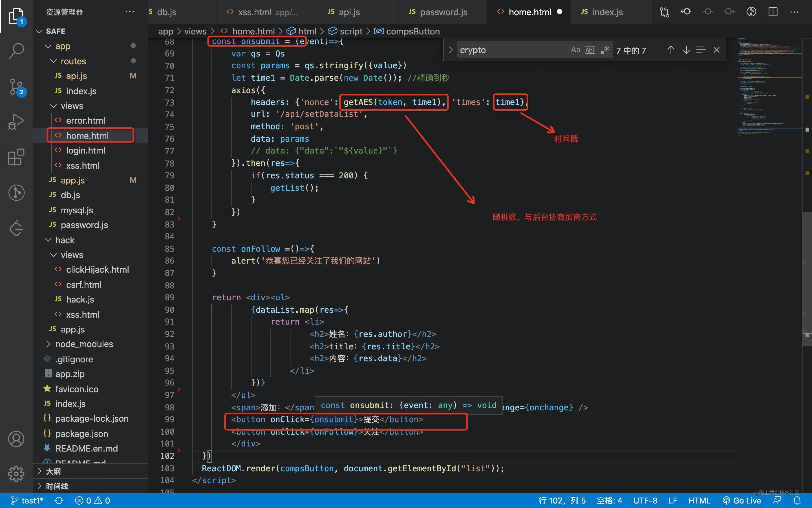This screenshot has width=812, height=508.
Task: Click find in selection icon
Action: pos(701,50)
